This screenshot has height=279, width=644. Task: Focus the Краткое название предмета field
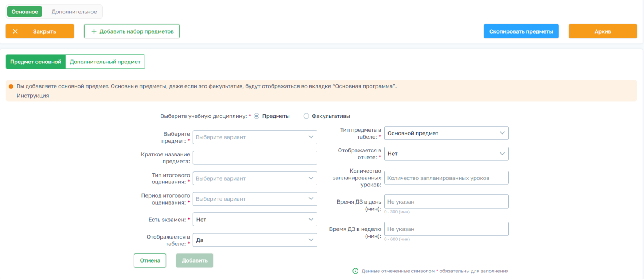point(255,158)
